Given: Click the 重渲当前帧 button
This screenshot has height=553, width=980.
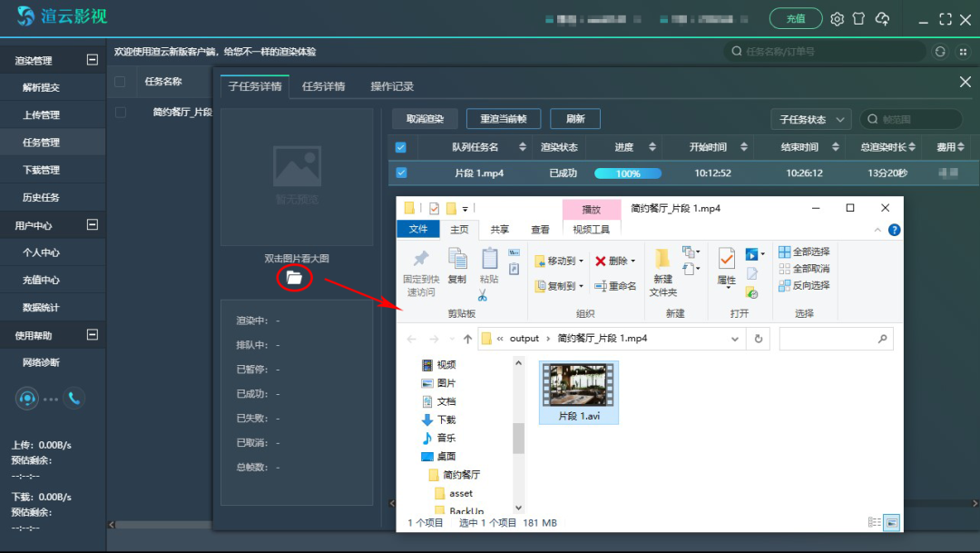Looking at the screenshot, I should pos(503,119).
